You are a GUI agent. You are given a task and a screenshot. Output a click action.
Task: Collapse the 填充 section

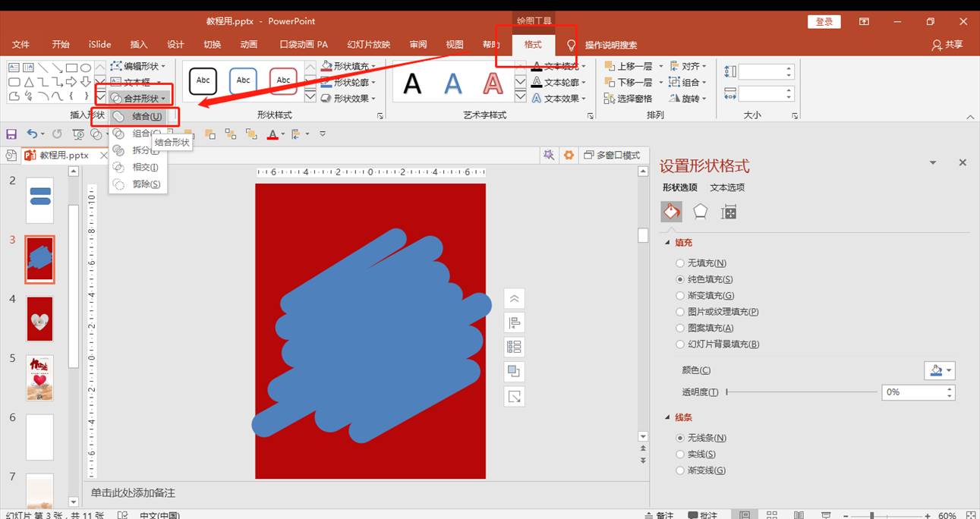tap(668, 243)
